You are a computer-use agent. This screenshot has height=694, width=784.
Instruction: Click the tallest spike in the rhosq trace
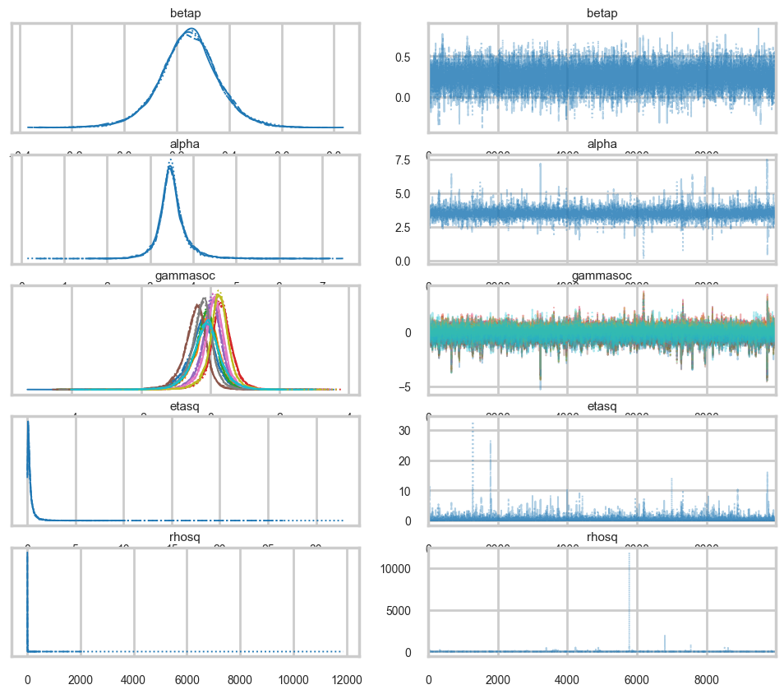(x=630, y=553)
